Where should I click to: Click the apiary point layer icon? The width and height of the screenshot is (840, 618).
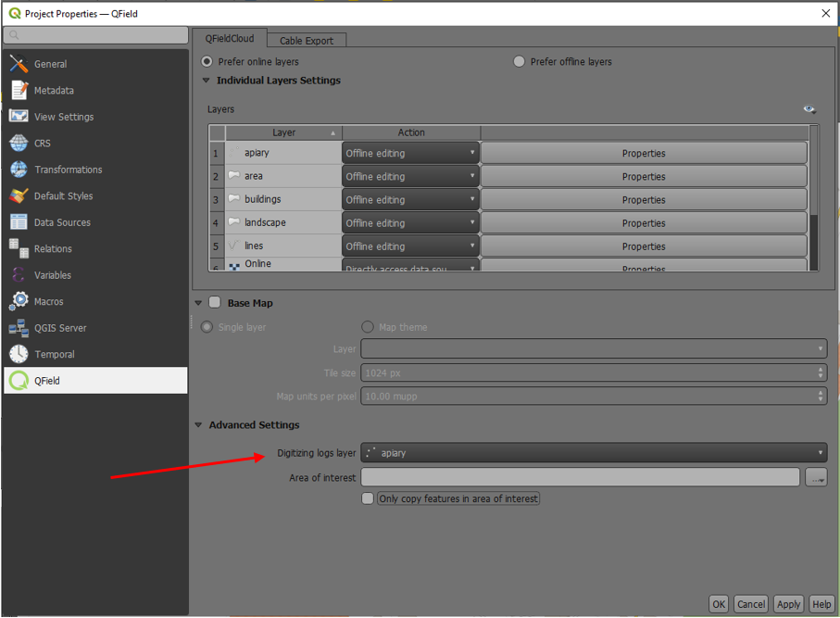[x=234, y=152]
